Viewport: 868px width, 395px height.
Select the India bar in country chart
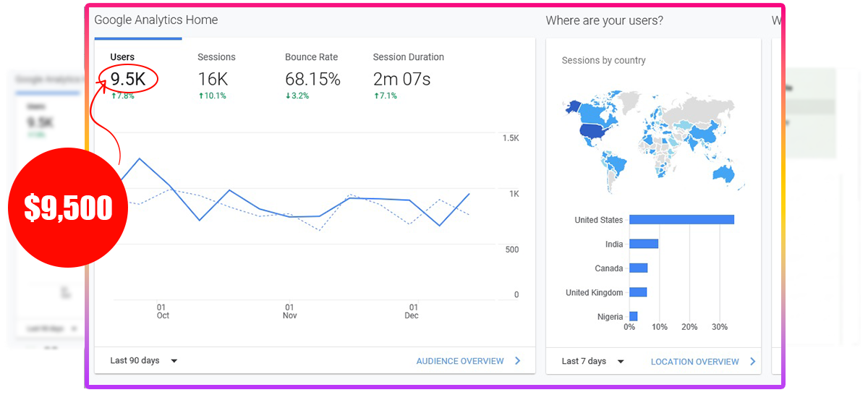pos(643,245)
